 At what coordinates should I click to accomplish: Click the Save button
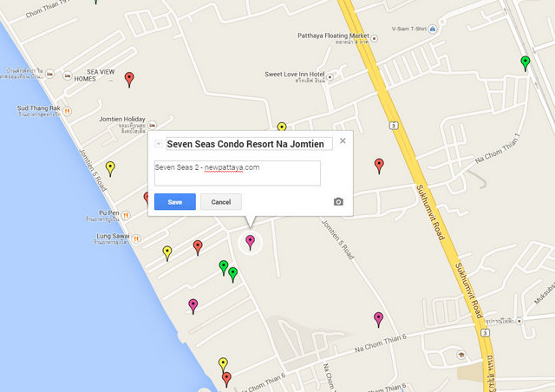point(175,202)
